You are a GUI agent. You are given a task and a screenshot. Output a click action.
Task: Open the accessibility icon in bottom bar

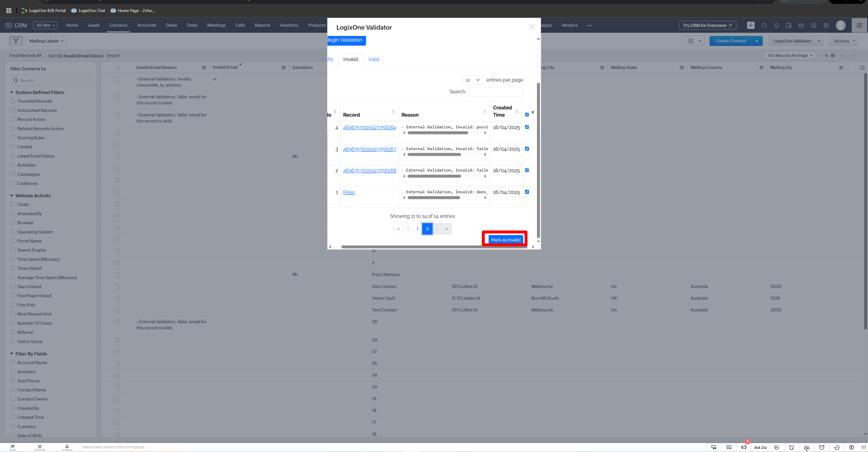pos(851,447)
